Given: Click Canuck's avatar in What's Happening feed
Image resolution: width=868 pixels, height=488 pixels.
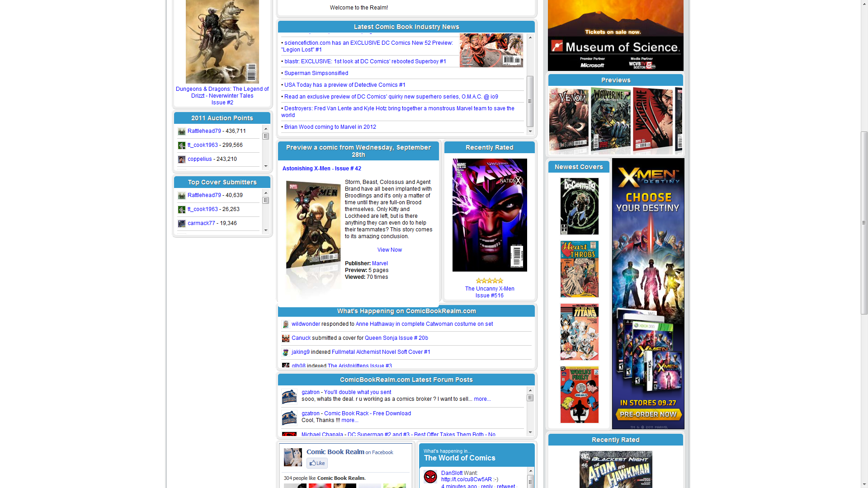Looking at the screenshot, I should (286, 338).
